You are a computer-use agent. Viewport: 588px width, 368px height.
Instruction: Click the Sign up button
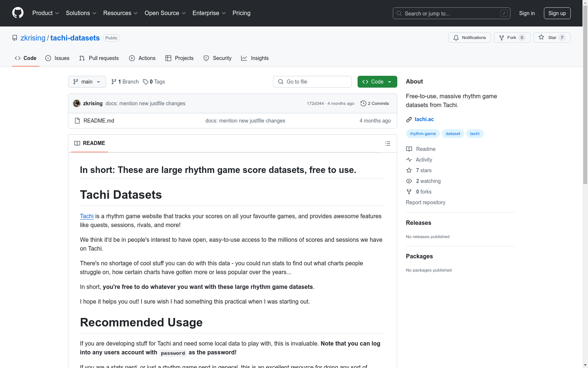coord(557,13)
